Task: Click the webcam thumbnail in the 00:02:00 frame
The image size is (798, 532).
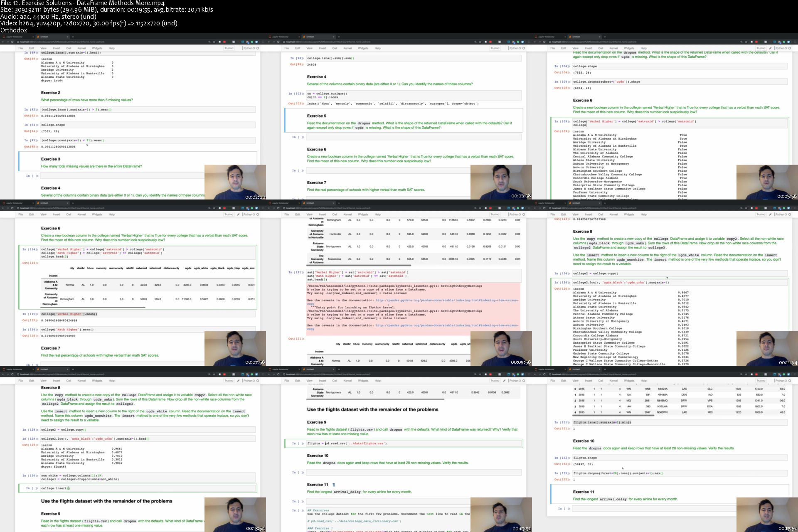Action: click(x=235, y=182)
